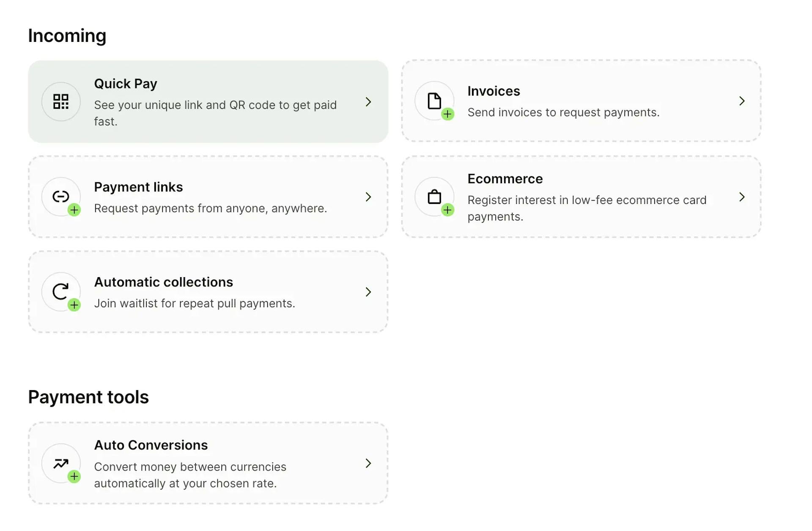
Task: Click the chevron next to Invoices
Action: [742, 101]
